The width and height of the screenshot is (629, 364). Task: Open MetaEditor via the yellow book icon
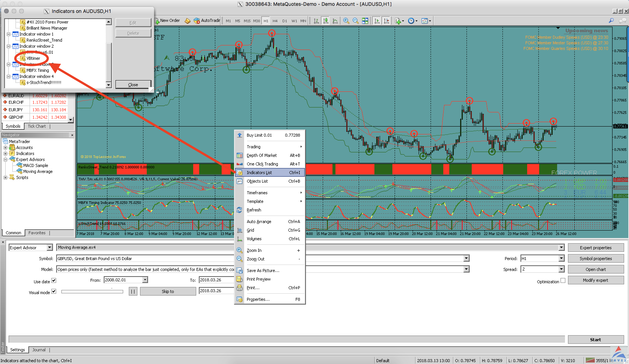[187, 21]
